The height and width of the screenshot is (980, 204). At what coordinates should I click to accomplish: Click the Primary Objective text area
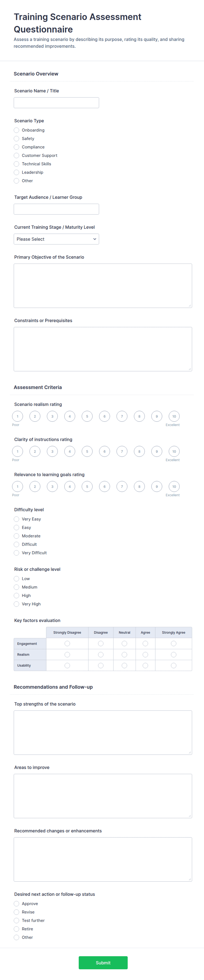(x=103, y=286)
